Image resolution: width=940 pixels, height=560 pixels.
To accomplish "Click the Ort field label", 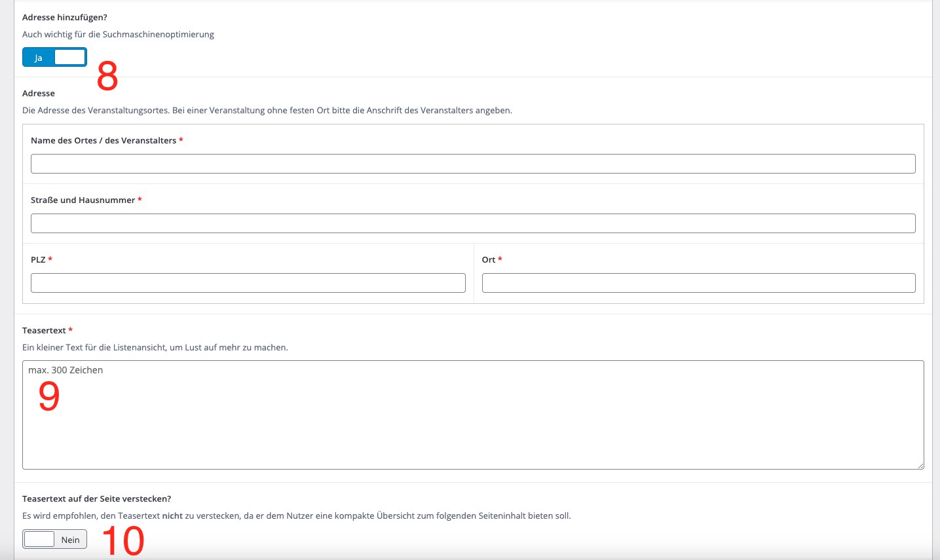I will point(489,260).
